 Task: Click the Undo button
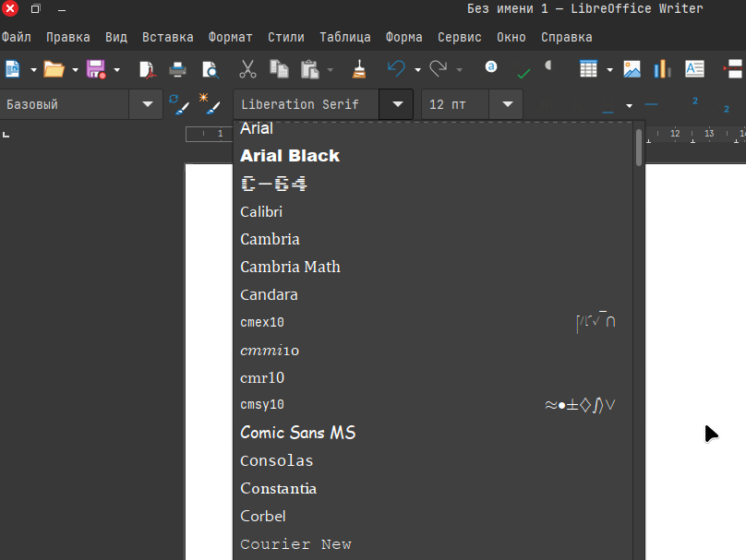coord(395,68)
